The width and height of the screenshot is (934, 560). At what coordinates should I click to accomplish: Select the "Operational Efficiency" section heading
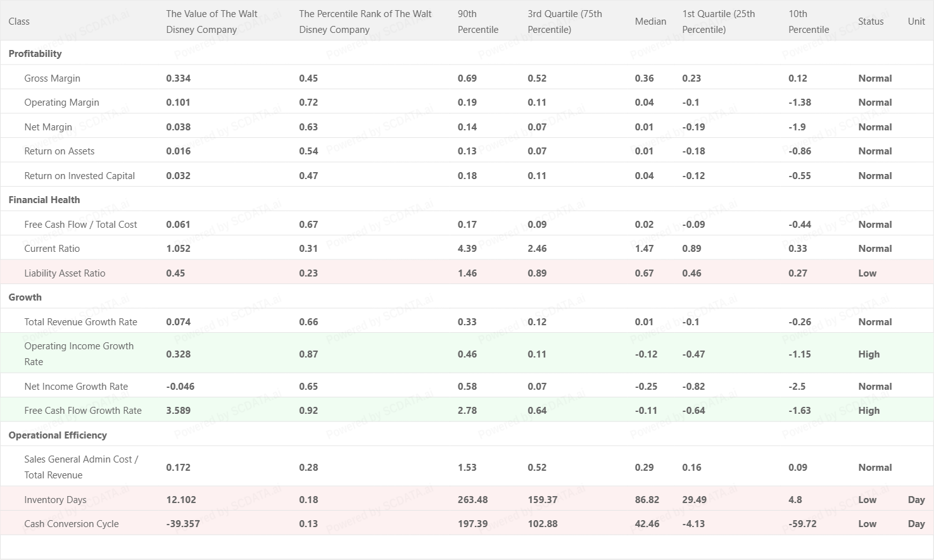coord(58,435)
